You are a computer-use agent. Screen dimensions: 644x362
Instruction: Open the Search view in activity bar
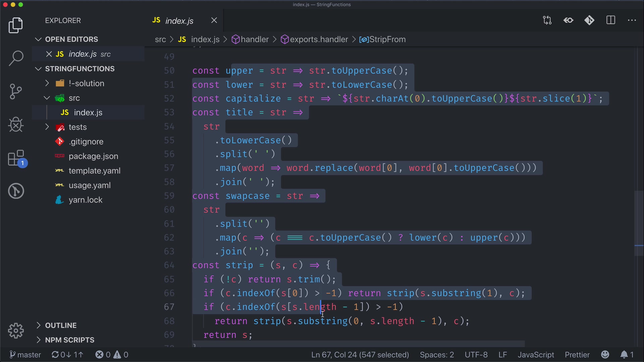(16, 58)
